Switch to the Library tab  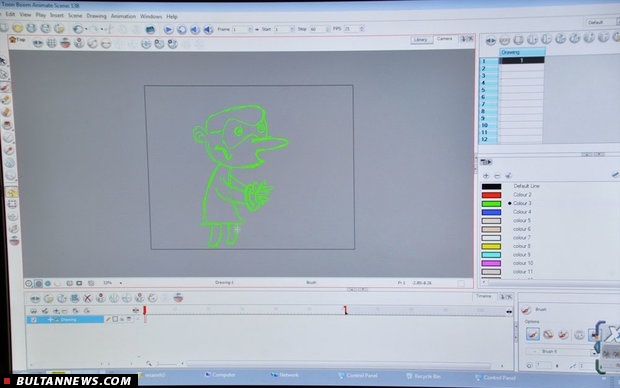pos(421,40)
